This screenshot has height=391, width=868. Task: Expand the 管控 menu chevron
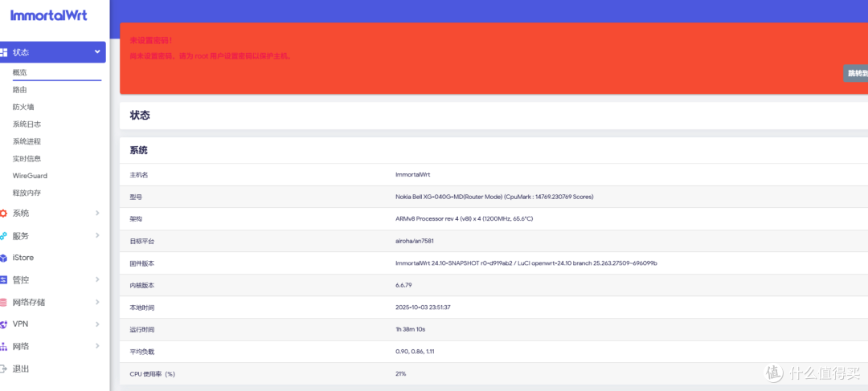(x=97, y=279)
